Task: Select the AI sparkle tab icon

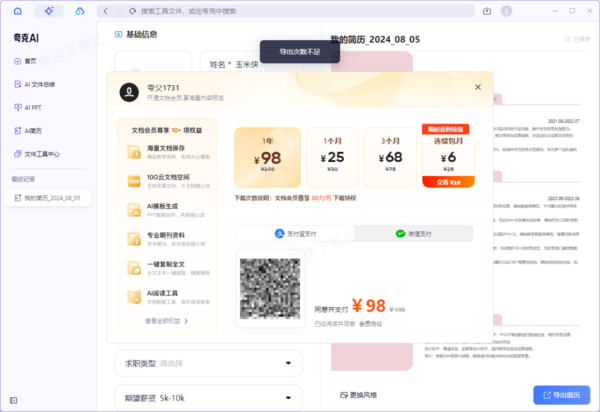Action: 49,11
